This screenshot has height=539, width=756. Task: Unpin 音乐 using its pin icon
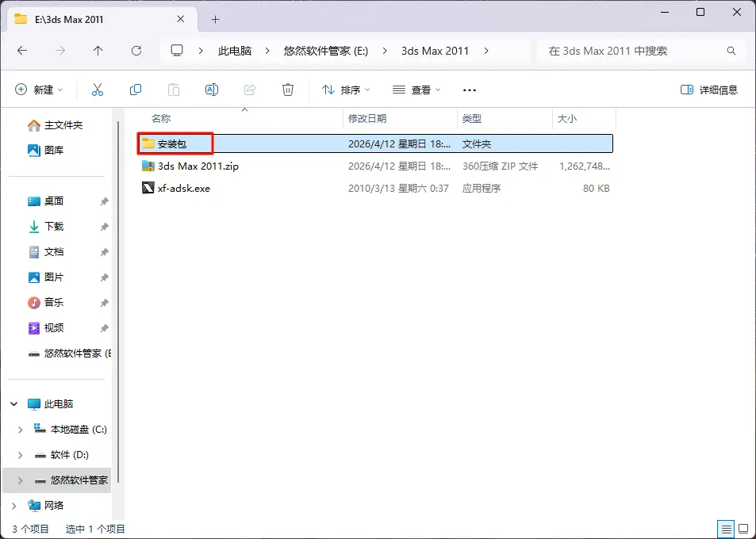click(104, 303)
